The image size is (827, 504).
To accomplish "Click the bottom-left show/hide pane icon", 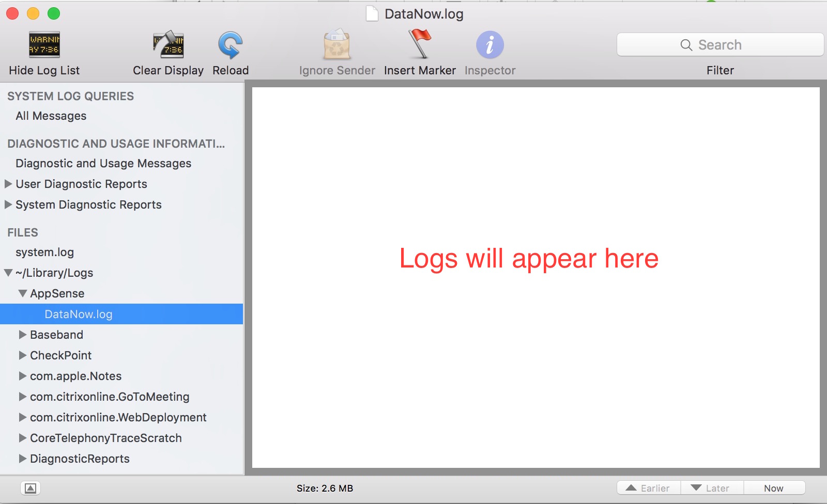I will (x=30, y=488).
